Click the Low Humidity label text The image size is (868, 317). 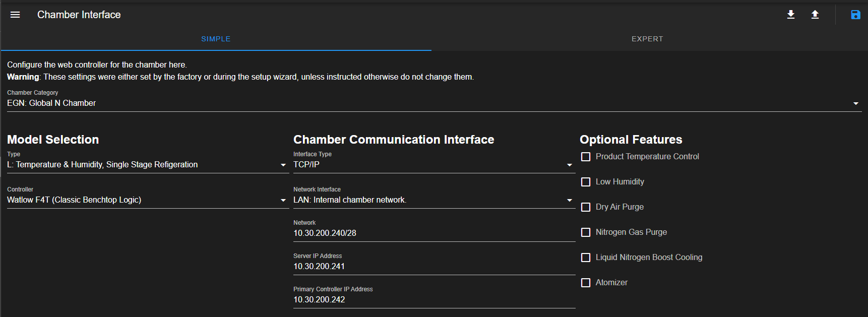620,182
